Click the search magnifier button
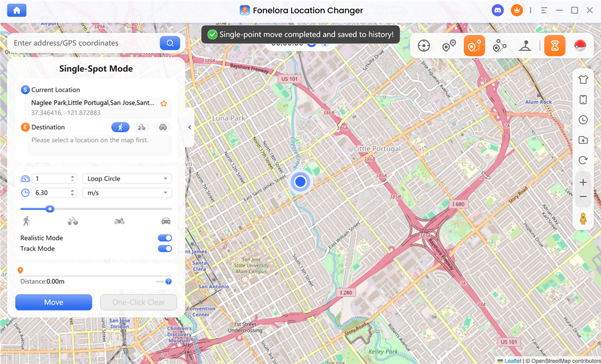This screenshot has width=601, height=364. (x=170, y=43)
